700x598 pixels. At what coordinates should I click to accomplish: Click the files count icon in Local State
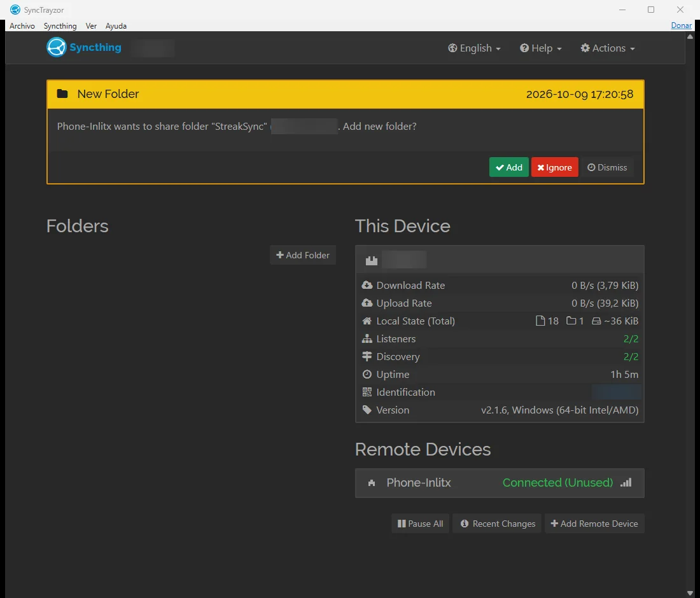coord(540,321)
